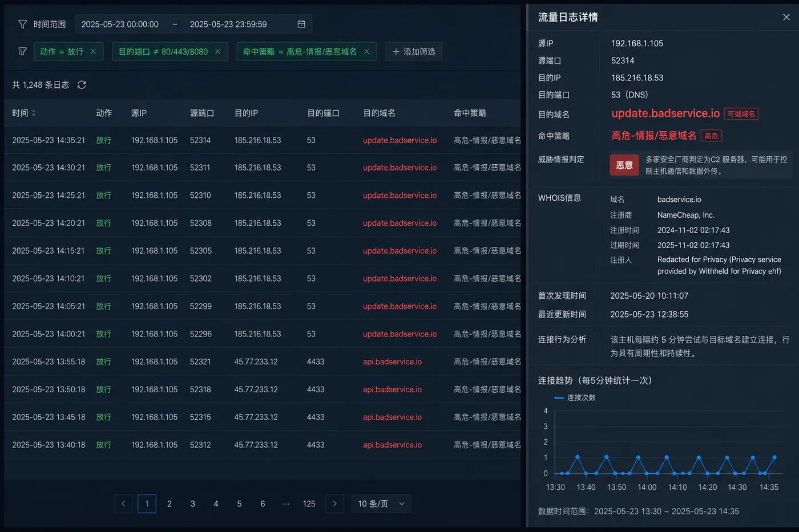Click the destination IP 185.216.18.53 in details
Image resolution: width=799 pixels, height=532 pixels.
tap(637, 78)
